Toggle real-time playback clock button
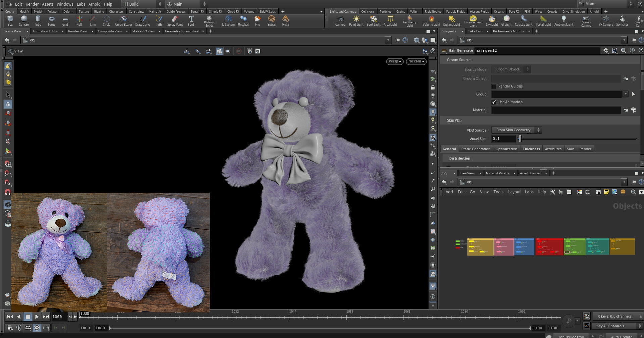Viewport: 644px width, 338px height. 37,328
